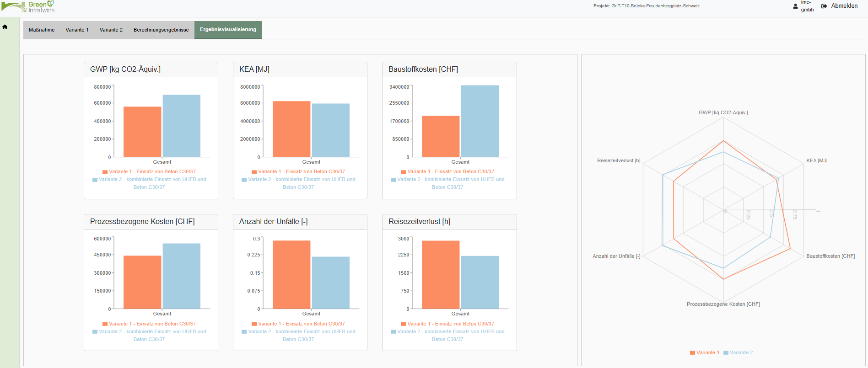Switch to the Variante 2 tab
This screenshot has width=868, height=368.
pos(111,30)
